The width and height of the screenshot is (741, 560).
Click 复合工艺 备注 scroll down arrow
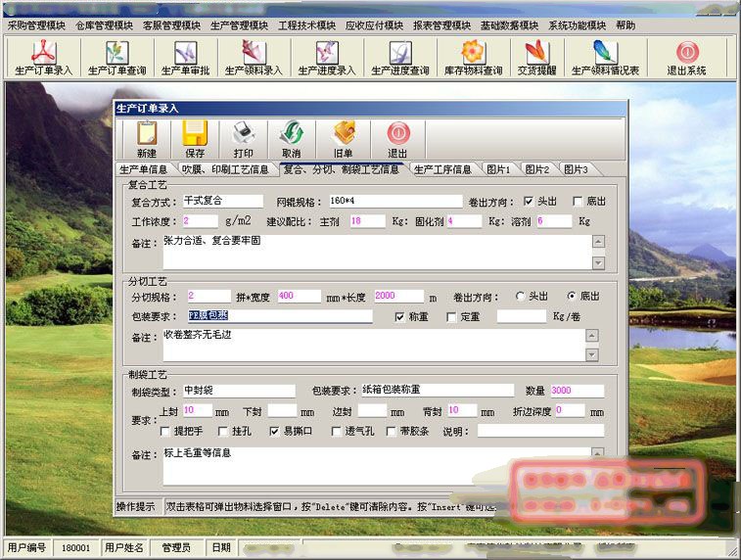click(598, 262)
